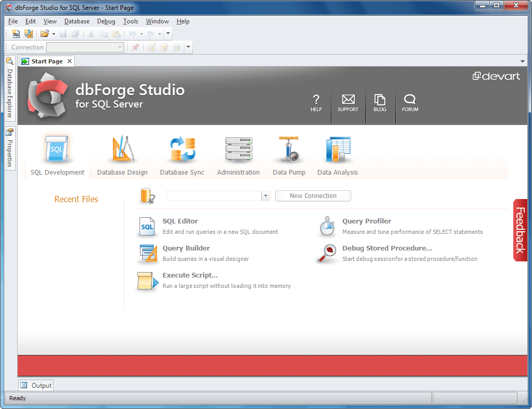The image size is (532, 409).
Task: Click the Open file folder icon
Action: coord(45,34)
